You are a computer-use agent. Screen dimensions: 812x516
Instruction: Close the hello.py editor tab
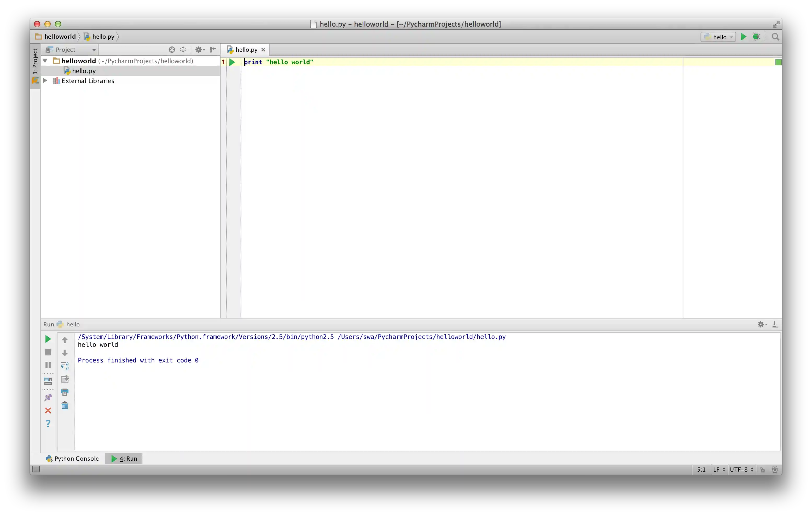(263, 50)
